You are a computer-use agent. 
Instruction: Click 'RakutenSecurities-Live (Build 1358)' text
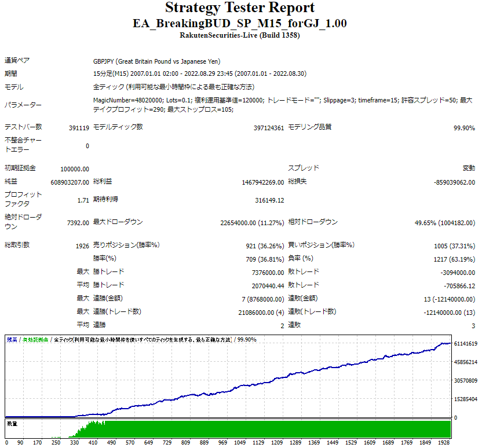[x=240, y=35]
